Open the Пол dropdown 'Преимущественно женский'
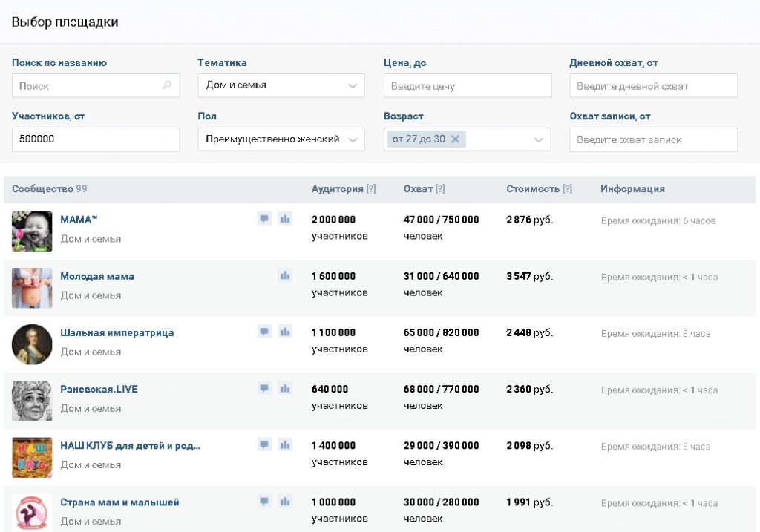Screen dimensions: 760x532 (281, 139)
